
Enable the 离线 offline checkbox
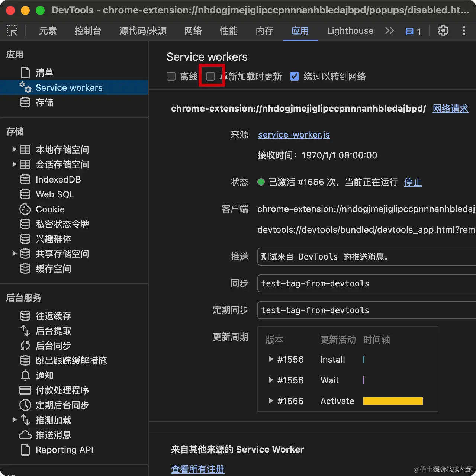pyautogui.click(x=171, y=76)
